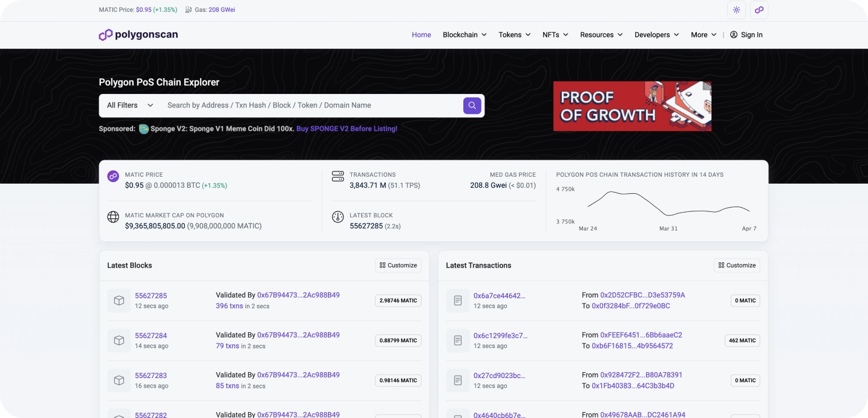The height and width of the screenshot is (418, 868).
Task: Click Customize in Latest Transactions panel
Action: (x=737, y=265)
